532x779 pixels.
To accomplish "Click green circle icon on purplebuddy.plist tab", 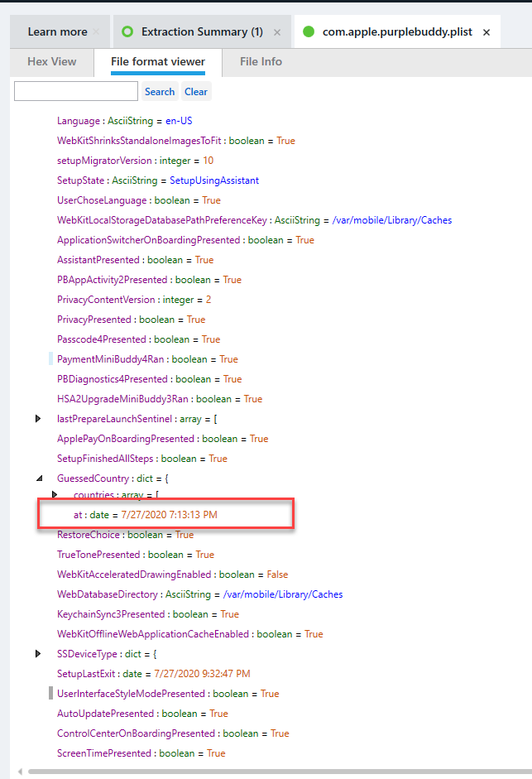I will 309,32.
